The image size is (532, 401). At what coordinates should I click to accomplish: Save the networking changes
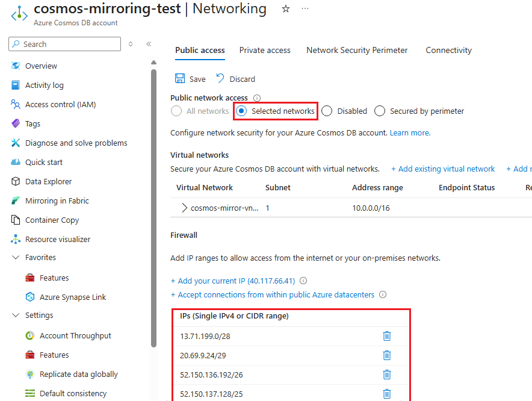190,79
